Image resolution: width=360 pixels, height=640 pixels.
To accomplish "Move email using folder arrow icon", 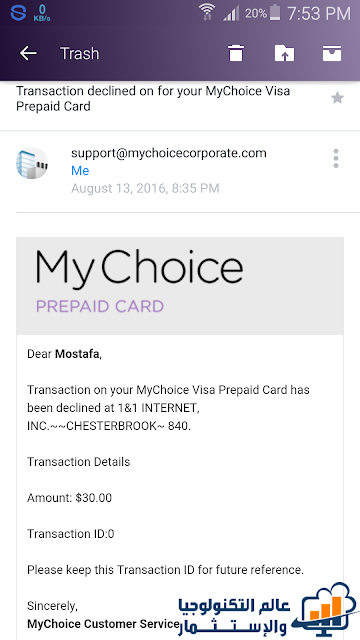I will 284,53.
